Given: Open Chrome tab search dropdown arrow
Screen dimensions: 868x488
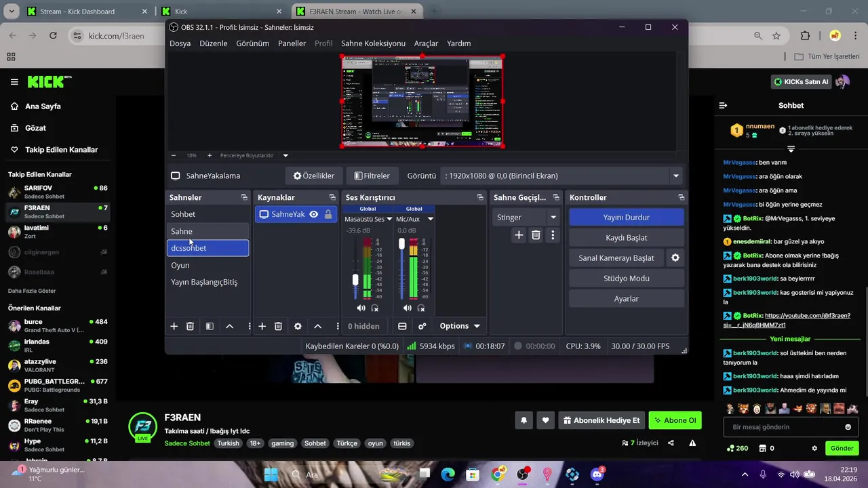Looking at the screenshot, I should pos(12,12).
